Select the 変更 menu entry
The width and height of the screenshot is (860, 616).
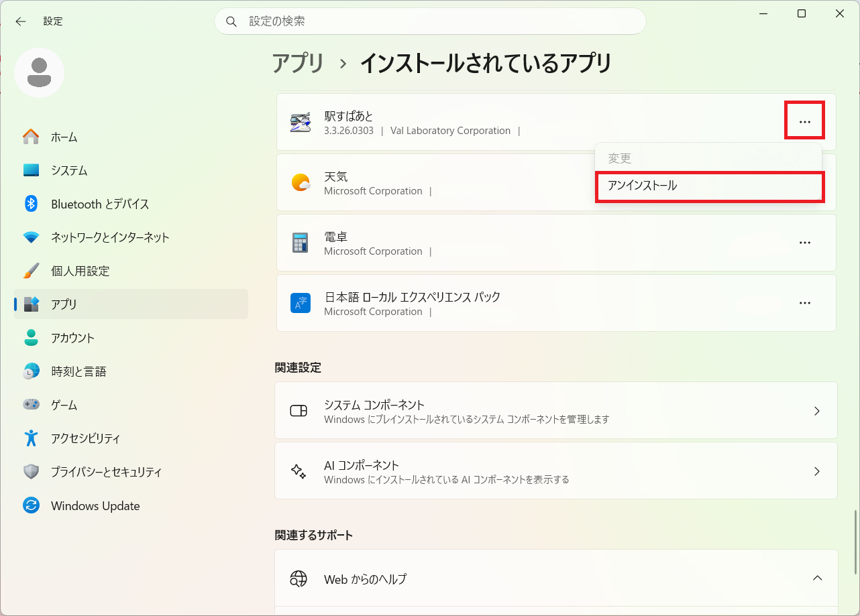click(x=708, y=159)
